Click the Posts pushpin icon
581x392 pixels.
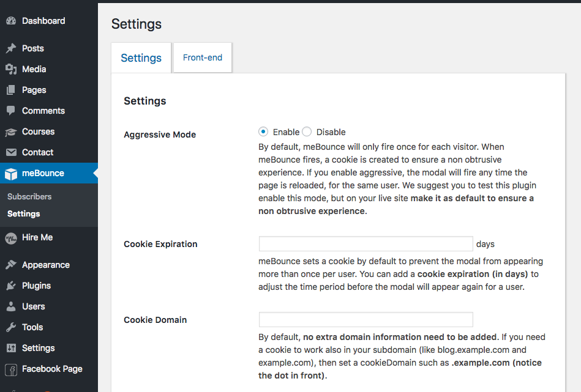[11, 48]
